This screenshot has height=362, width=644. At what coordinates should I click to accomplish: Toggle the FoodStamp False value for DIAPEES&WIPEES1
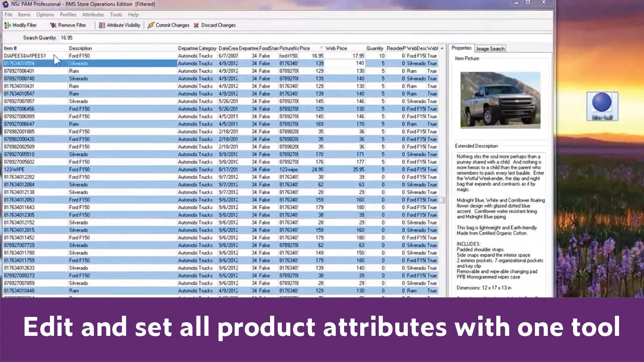click(x=264, y=56)
